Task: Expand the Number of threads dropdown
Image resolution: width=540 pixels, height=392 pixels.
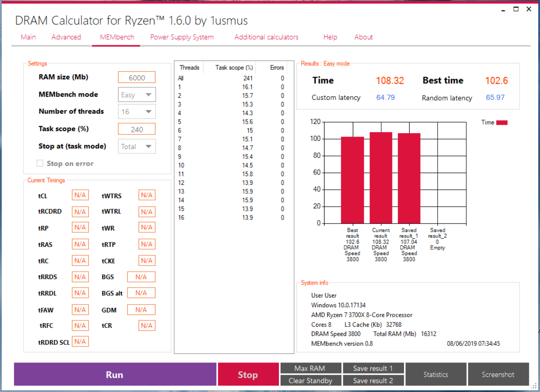Action: (x=137, y=112)
